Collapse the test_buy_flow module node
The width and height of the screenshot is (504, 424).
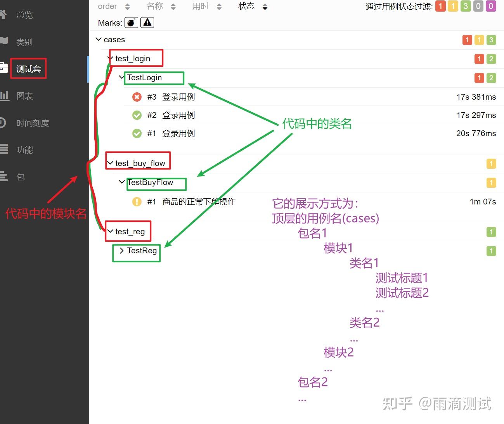[110, 163]
